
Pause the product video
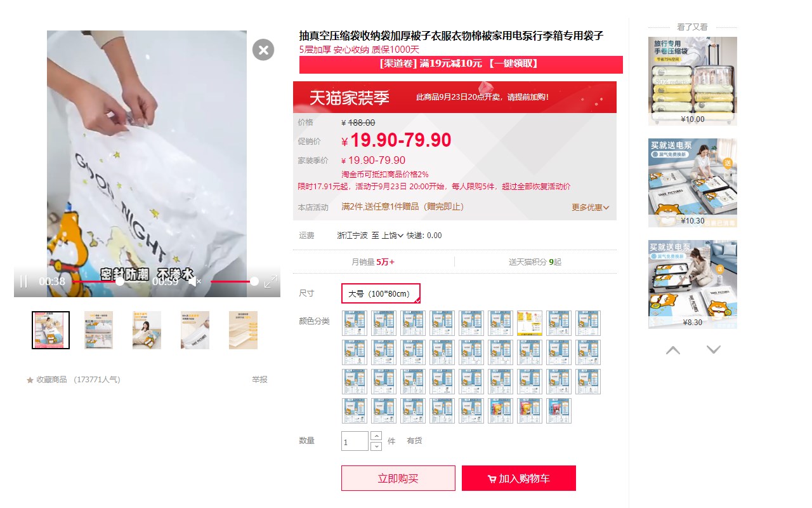tap(23, 281)
